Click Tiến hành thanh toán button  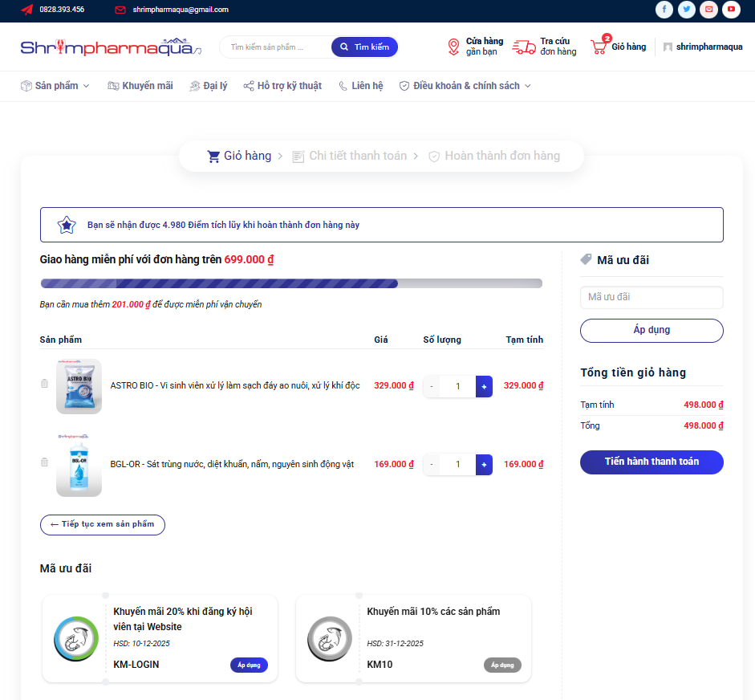[x=651, y=462]
